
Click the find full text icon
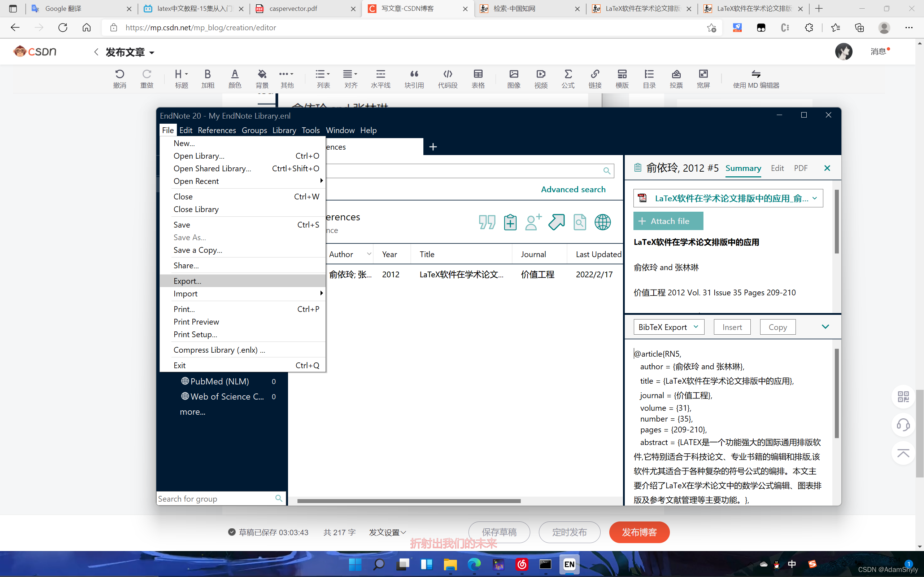tap(580, 222)
